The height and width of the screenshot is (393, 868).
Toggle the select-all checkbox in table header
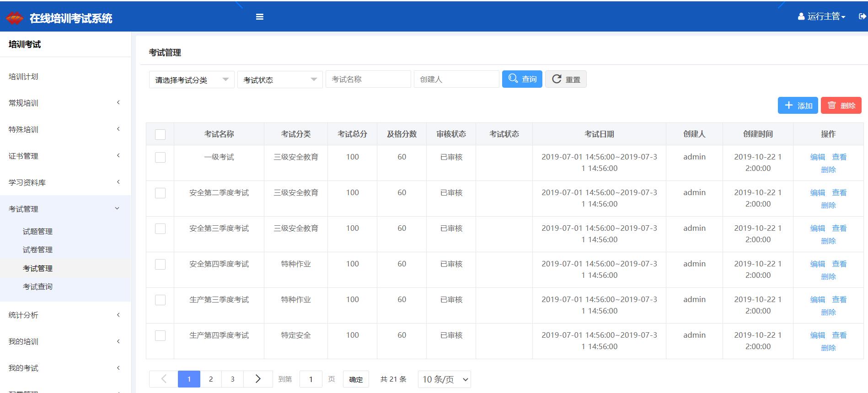(160, 134)
